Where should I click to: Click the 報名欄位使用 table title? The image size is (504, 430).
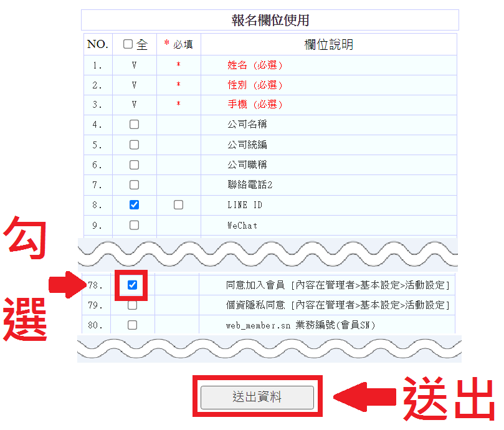point(270,20)
